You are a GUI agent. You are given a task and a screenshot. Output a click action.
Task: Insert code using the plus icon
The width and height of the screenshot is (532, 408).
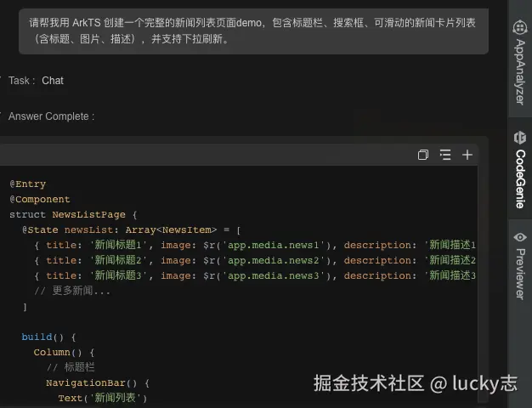click(x=467, y=155)
